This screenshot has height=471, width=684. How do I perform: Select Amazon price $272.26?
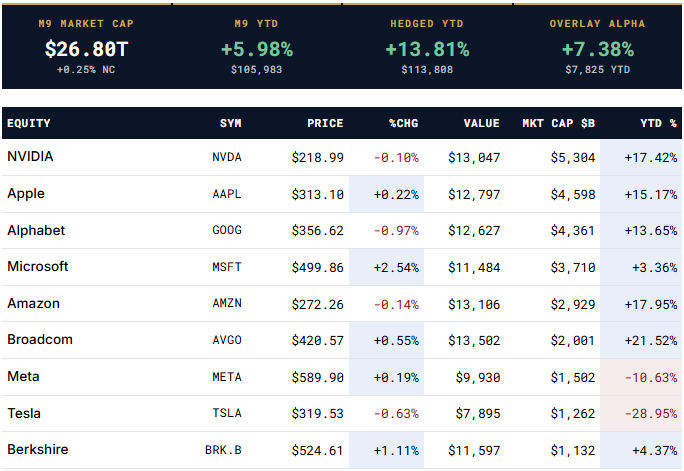point(318,304)
